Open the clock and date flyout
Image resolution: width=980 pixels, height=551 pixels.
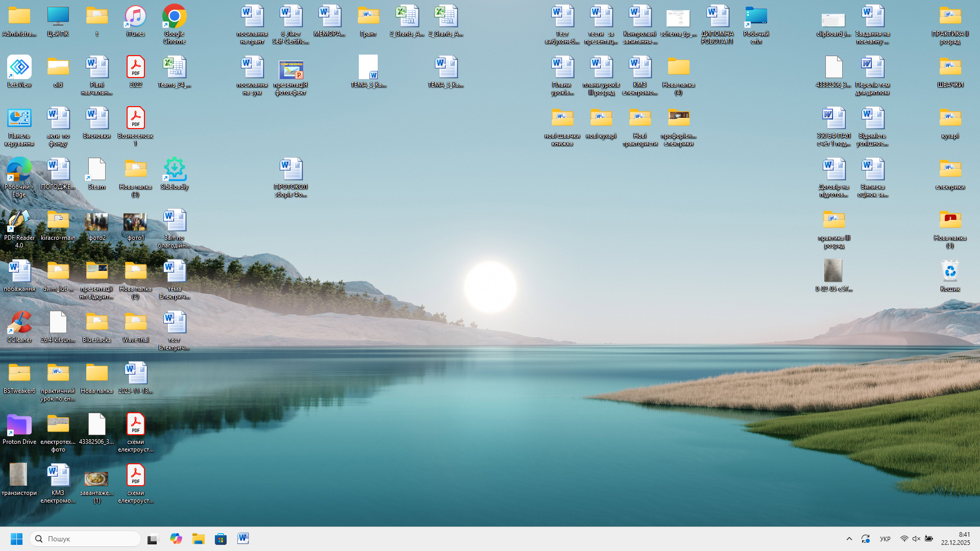click(x=955, y=539)
